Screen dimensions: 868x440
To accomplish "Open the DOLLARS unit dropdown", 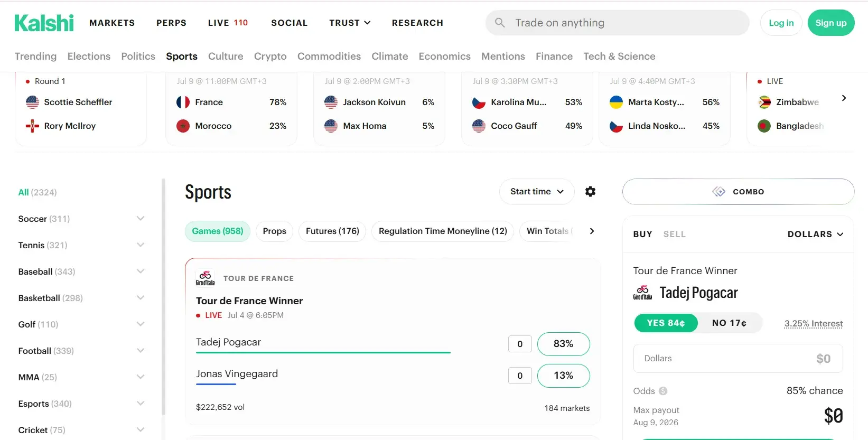I will 815,234.
